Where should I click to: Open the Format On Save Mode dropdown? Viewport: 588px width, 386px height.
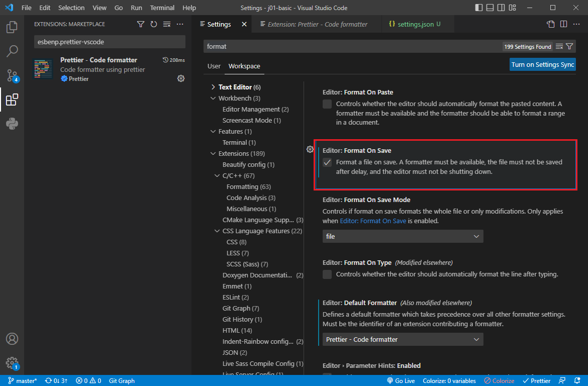coord(403,236)
